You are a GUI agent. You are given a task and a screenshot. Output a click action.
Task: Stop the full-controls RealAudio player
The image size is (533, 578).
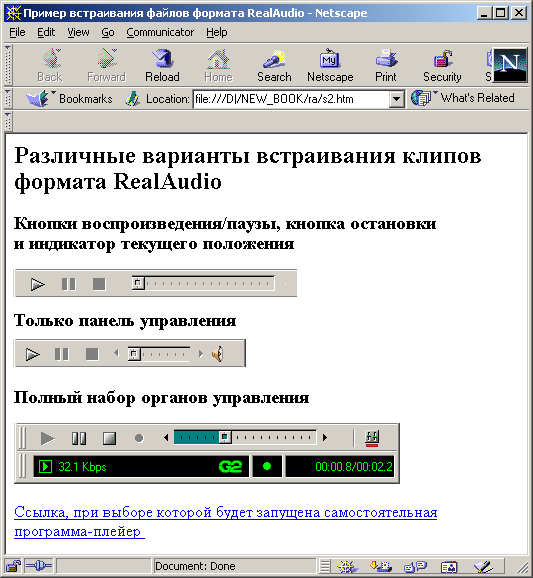pyautogui.click(x=109, y=438)
